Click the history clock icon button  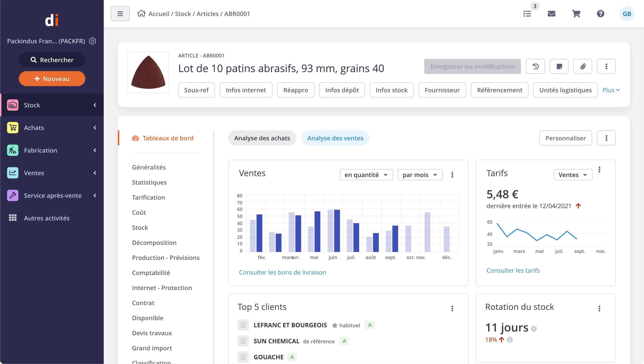(535, 67)
